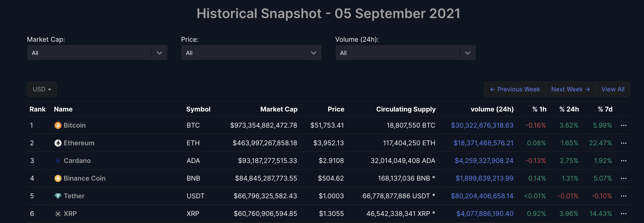644x223 pixels.
Task: Open the Binance Coin name link
Action: click(x=85, y=178)
